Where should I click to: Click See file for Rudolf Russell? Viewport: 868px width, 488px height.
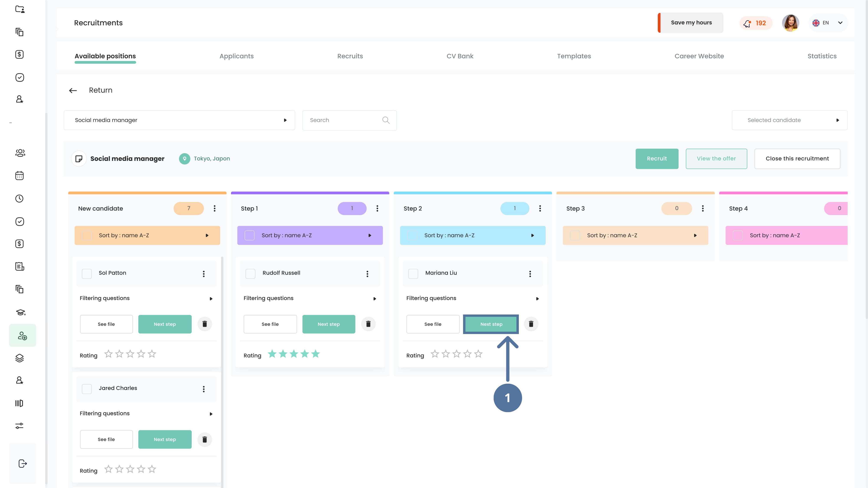(270, 324)
